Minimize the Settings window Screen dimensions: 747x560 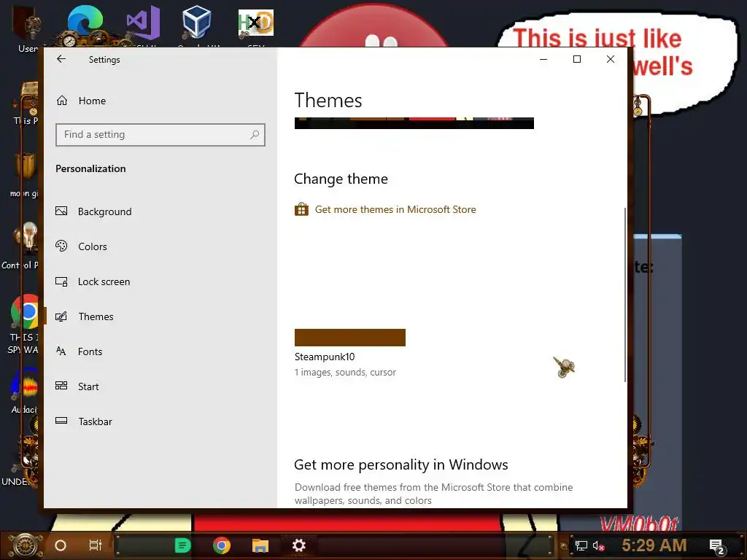pos(543,59)
